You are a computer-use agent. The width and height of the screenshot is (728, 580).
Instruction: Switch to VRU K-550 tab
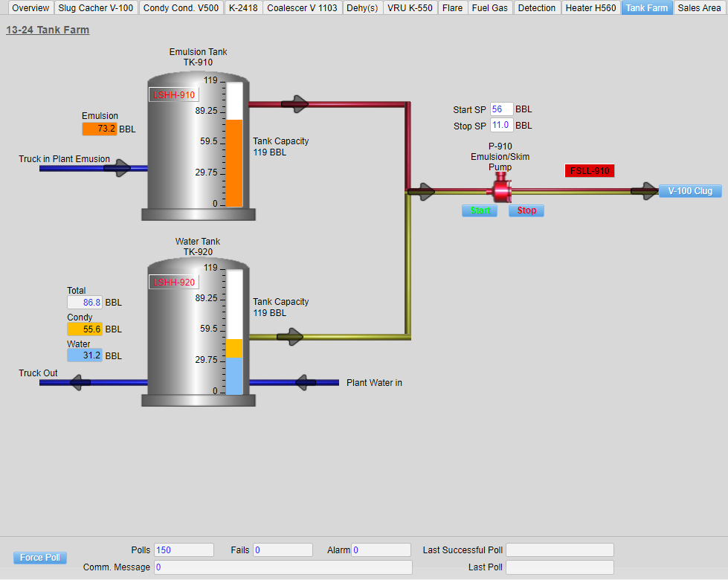[x=410, y=8]
